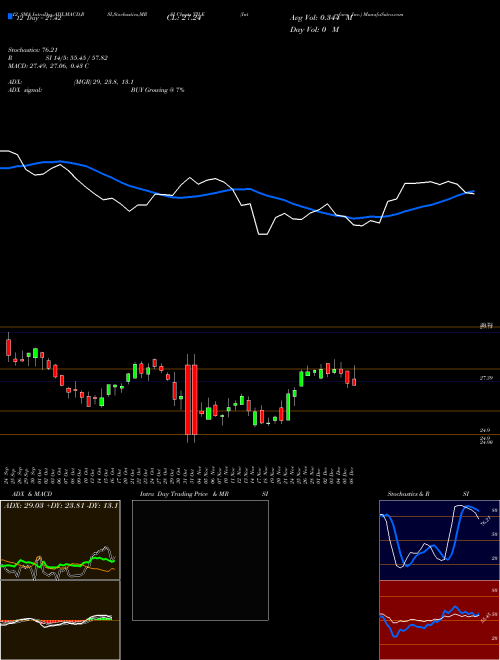Click the tall red candlestick pair on 31 Oct
Screen dimensions: 500x660
tap(191, 399)
